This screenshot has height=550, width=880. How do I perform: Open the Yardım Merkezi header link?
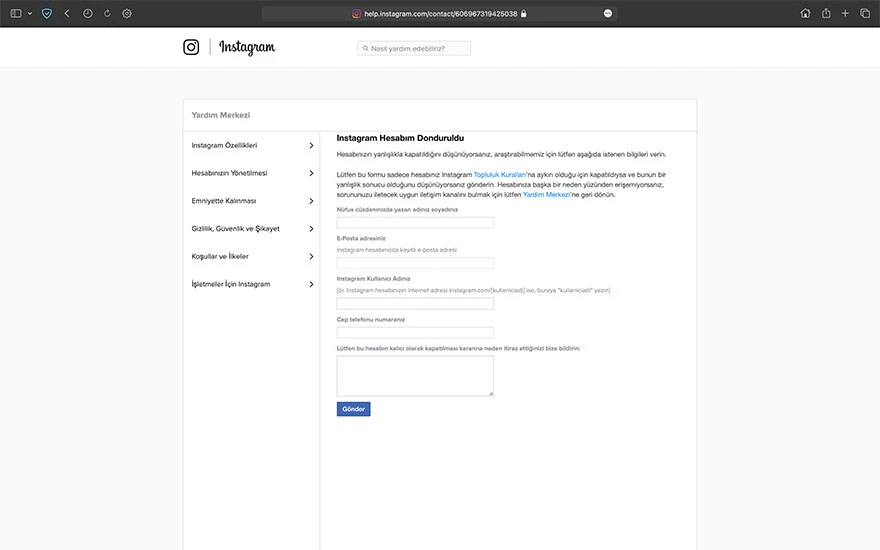click(x=221, y=115)
